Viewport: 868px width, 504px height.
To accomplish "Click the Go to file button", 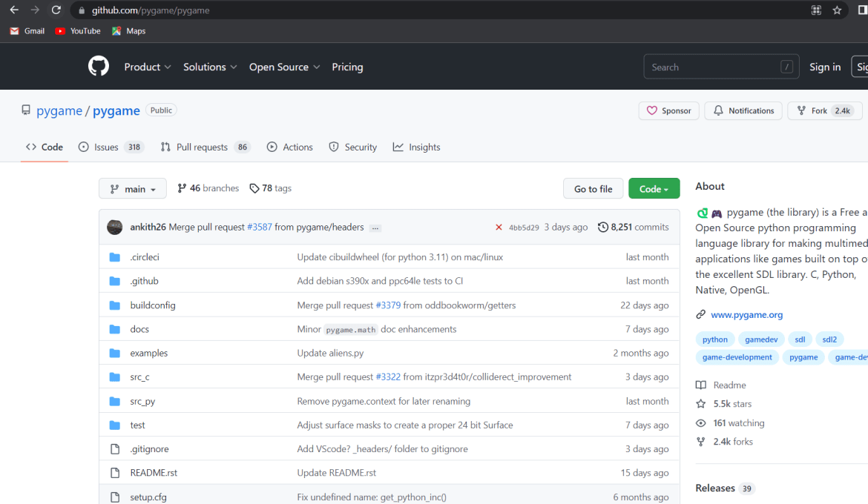I will (x=593, y=189).
